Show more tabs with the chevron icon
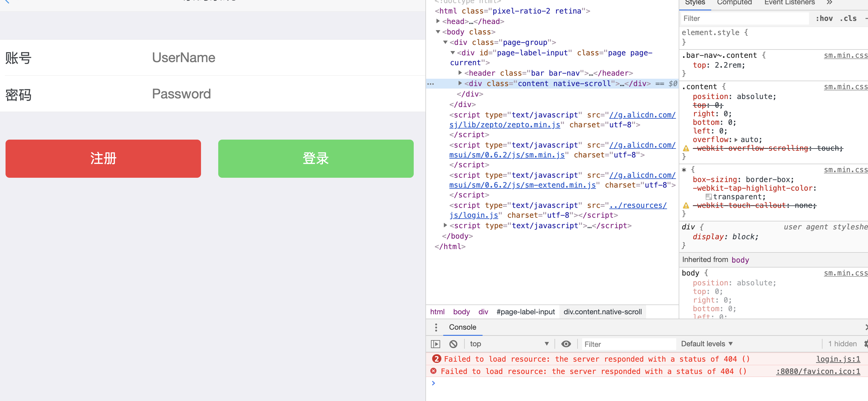Image resolution: width=868 pixels, height=401 pixels. (829, 3)
